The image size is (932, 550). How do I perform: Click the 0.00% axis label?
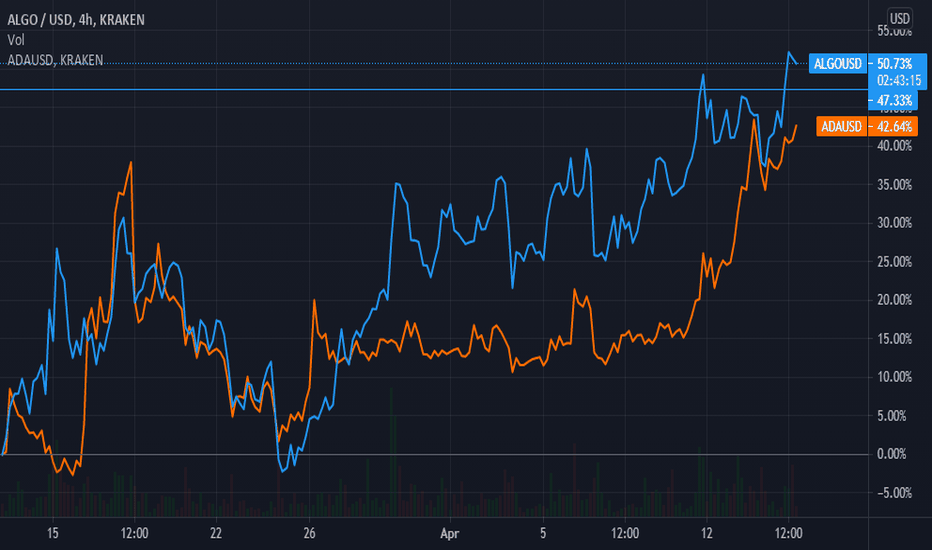tap(892, 454)
